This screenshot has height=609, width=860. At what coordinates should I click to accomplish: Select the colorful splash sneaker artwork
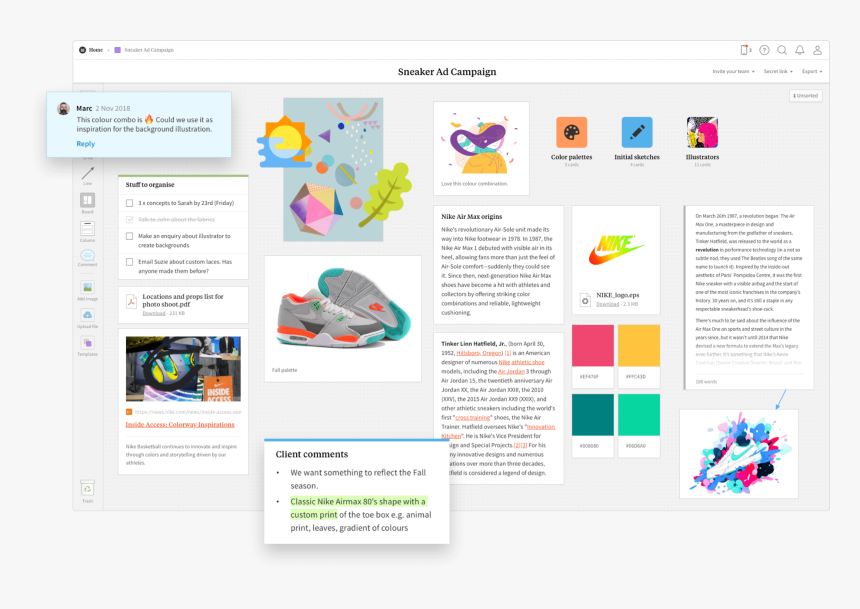739,454
